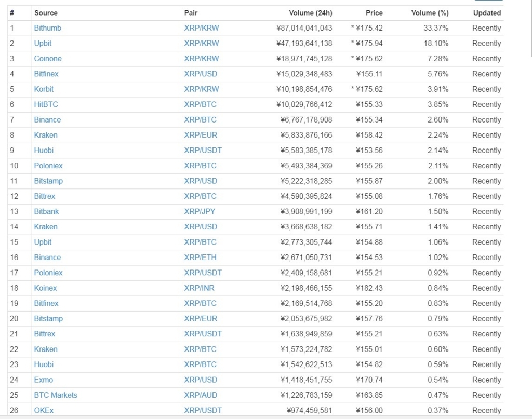Select price value ¥161.20

pos(369,211)
